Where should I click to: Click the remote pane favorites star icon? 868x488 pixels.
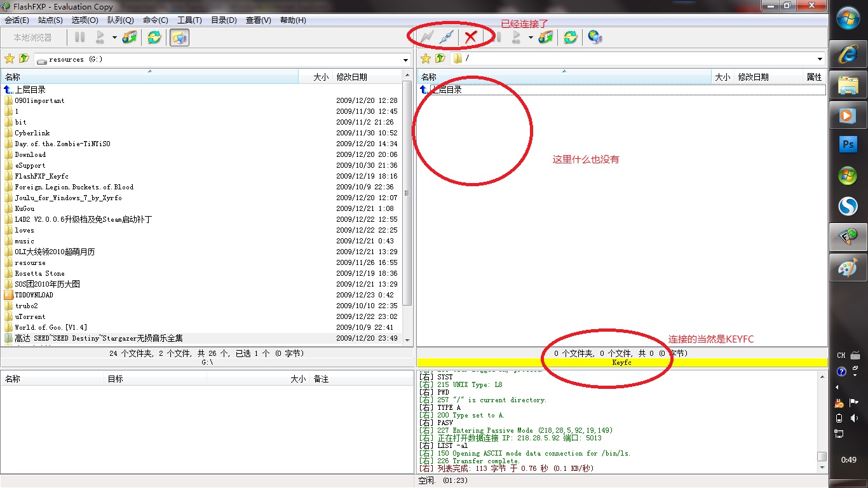(426, 58)
